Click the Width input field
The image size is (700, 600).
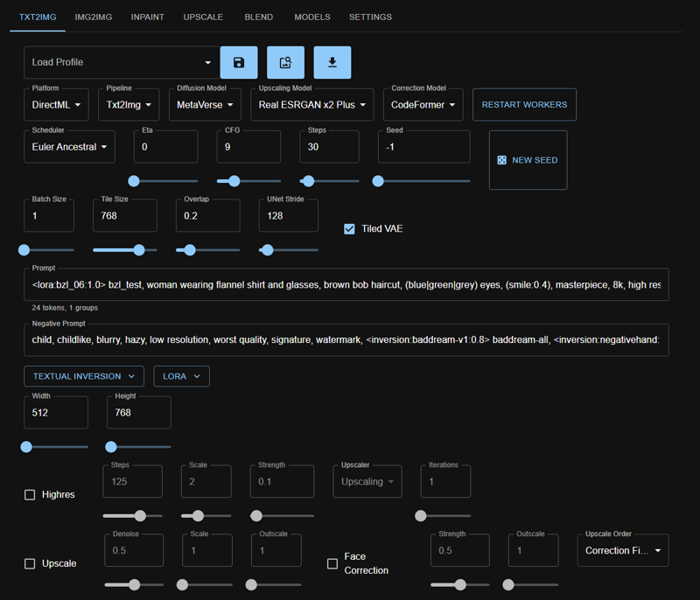[x=56, y=413]
